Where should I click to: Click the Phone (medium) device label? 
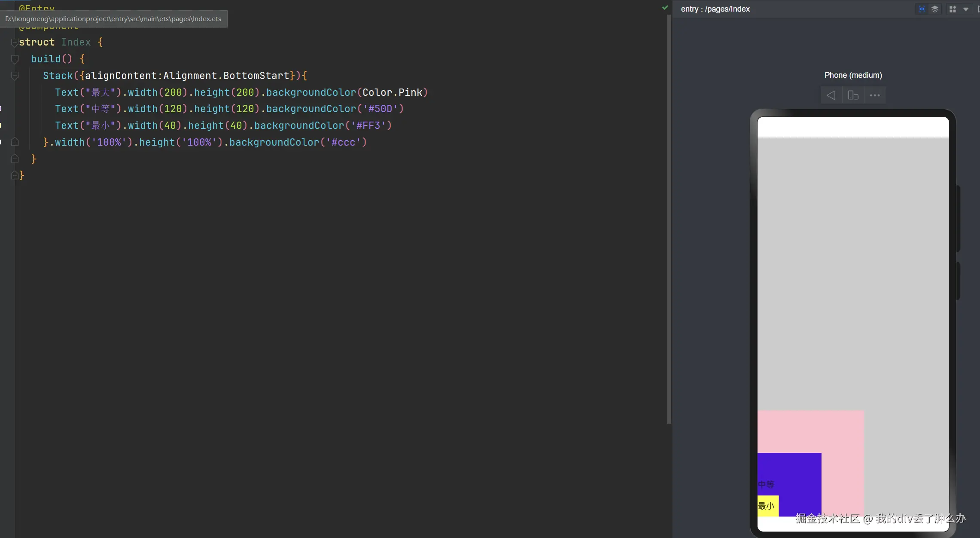pos(853,75)
